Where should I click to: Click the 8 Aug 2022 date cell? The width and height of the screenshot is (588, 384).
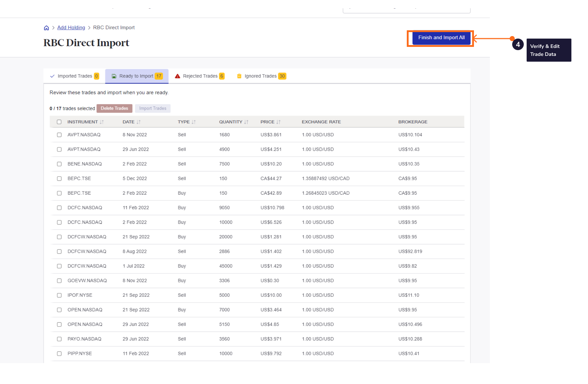(x=135, y=251)
